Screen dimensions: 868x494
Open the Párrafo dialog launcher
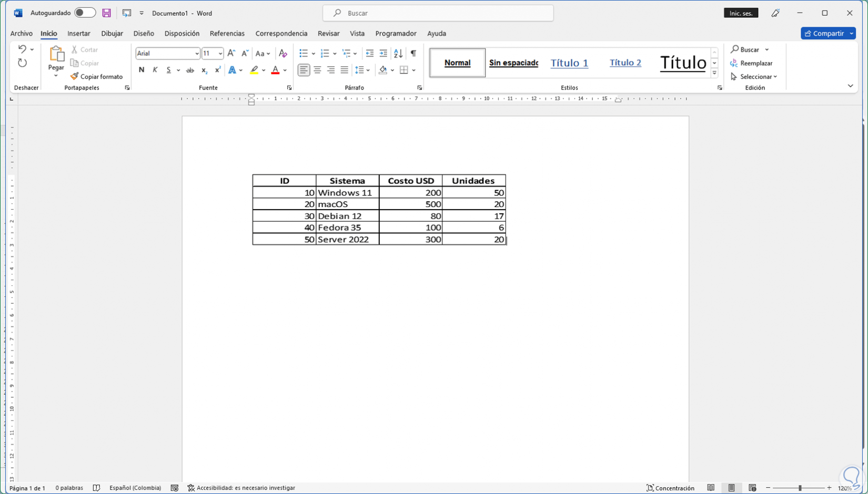coord(420,88)
